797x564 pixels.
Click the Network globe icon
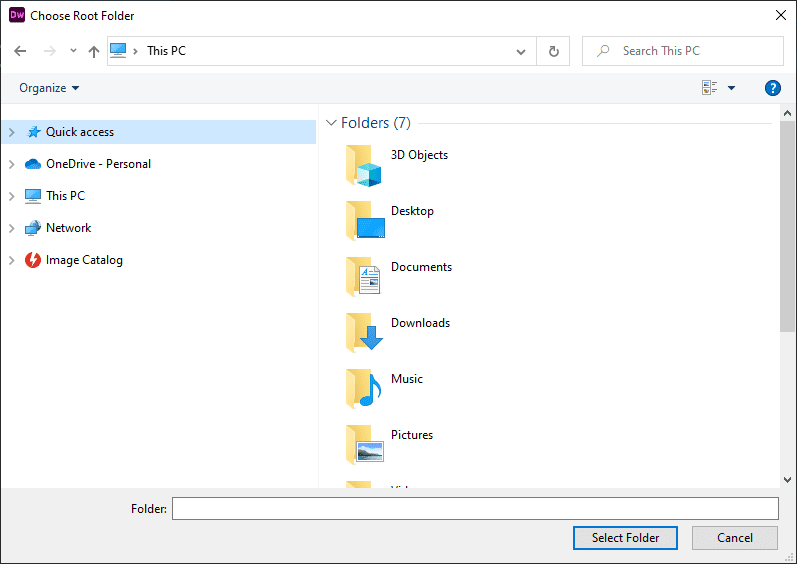click(33, 228)
